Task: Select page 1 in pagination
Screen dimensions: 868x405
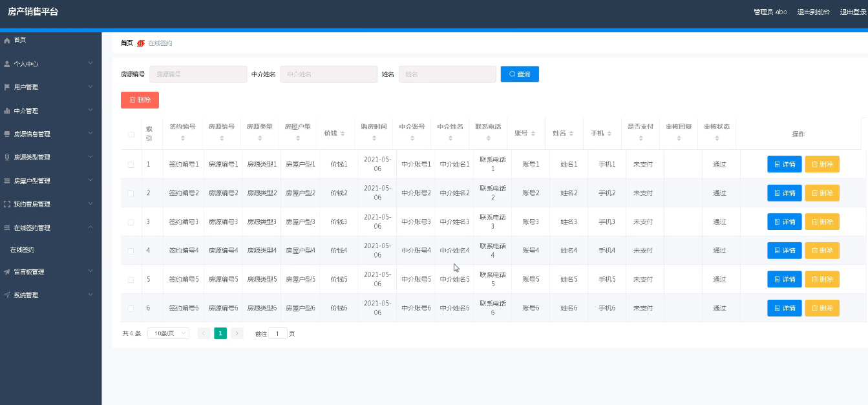Action: 220,333
